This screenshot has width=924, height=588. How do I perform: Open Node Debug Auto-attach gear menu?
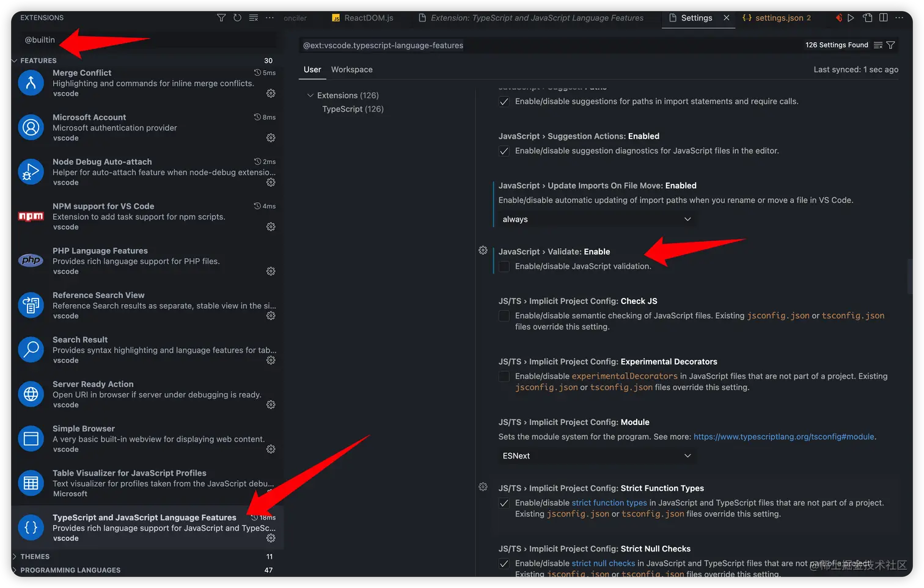(271, 183)
